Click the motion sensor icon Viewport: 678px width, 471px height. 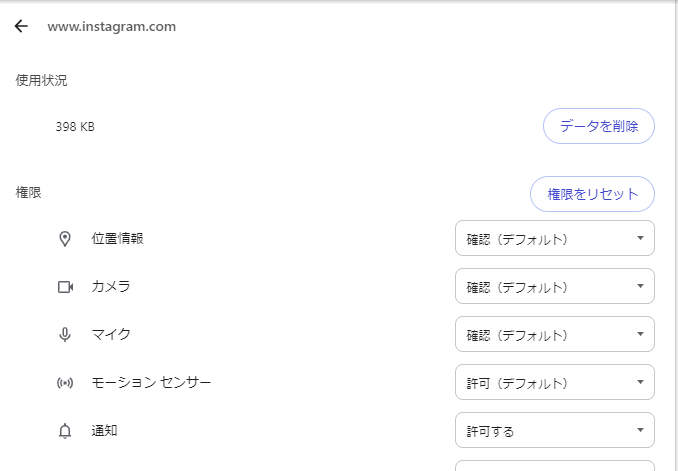click(x=65, y=383)
